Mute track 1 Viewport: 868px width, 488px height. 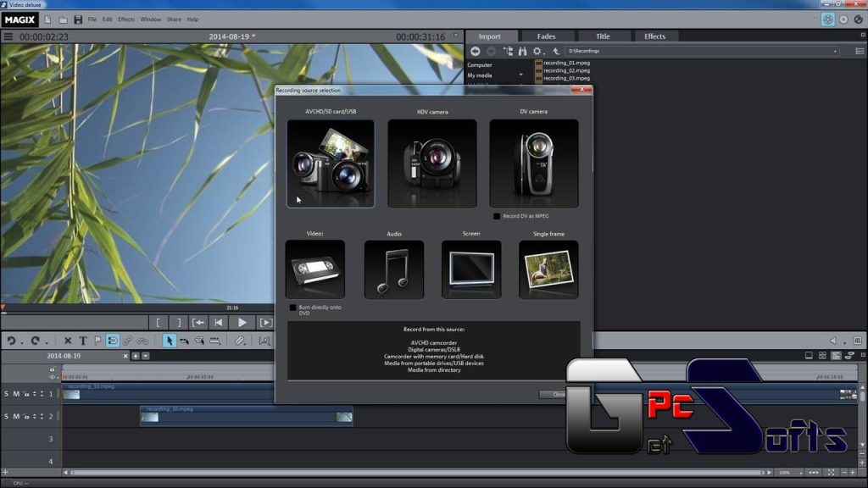[16, 394]
